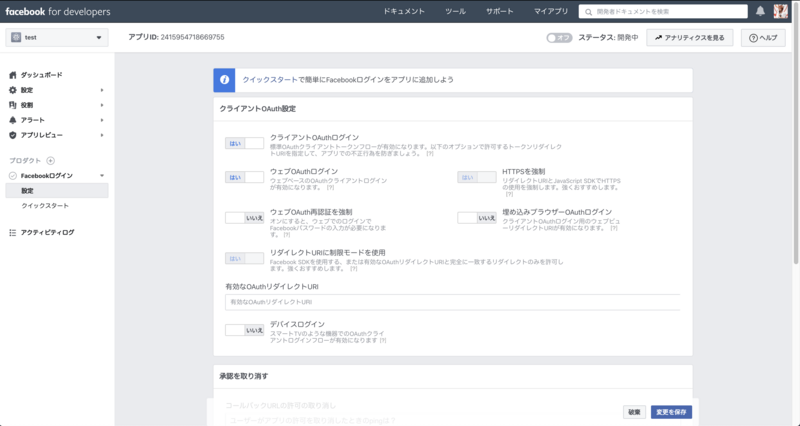This screenshot has width=800, height=426.
Task: Click the ヘルプ button
Action: coord(763,38)
